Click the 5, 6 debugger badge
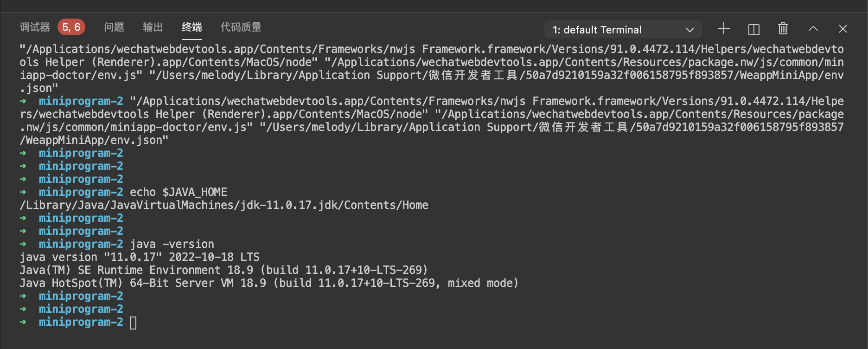Viewport: 868px width, 349px height. (71, 27)
